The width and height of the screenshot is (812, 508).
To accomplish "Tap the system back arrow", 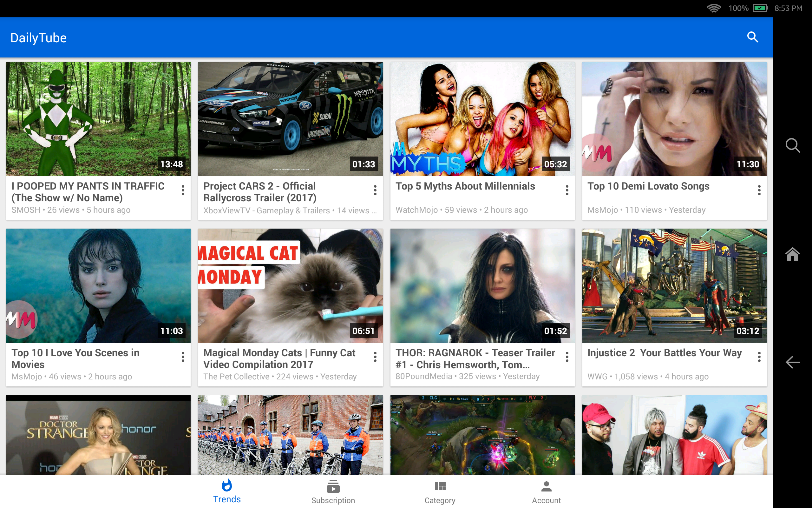I will 793,362.
